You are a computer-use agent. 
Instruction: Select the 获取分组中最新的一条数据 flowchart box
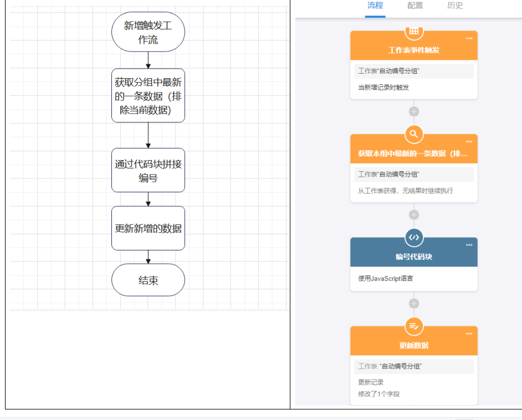pyautogui.click(x=148, y=95)
